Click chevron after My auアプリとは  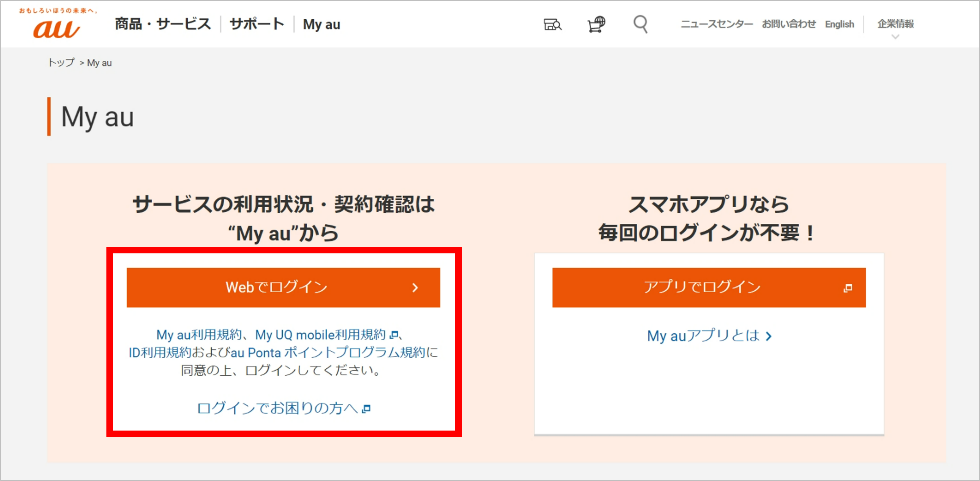pos(769,336)
